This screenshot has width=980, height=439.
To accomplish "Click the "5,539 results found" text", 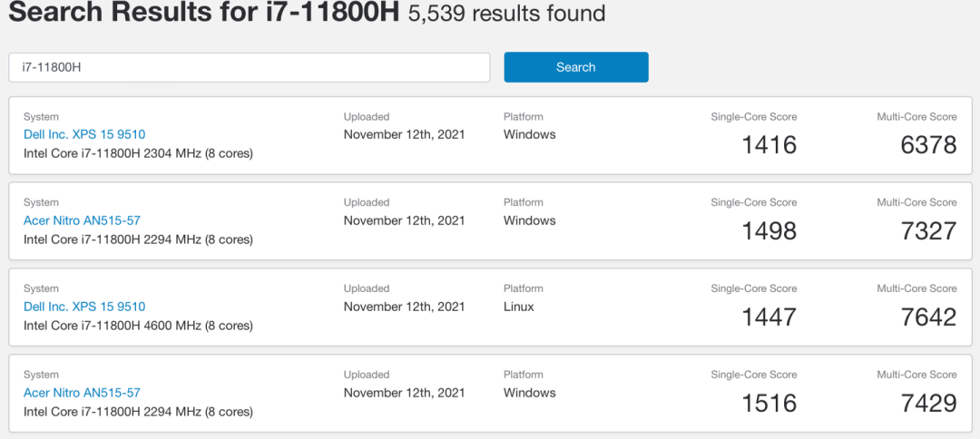I will pos(506,15).
